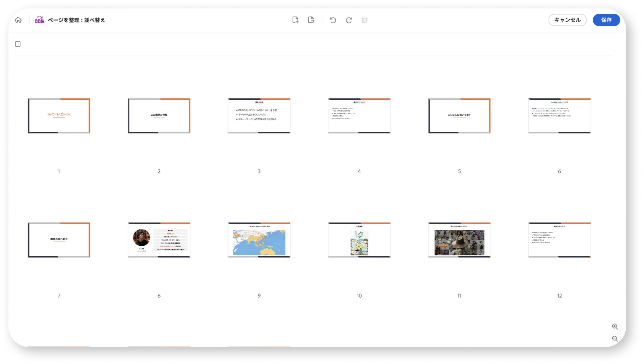
Task: Click page number label 9
Action: click(x=259, y=295)
